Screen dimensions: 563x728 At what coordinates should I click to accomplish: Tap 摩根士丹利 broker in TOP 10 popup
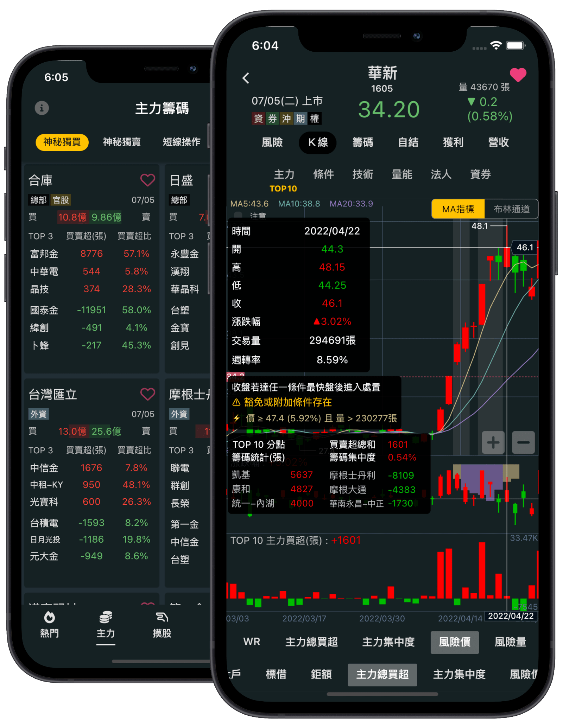(352, 475)
